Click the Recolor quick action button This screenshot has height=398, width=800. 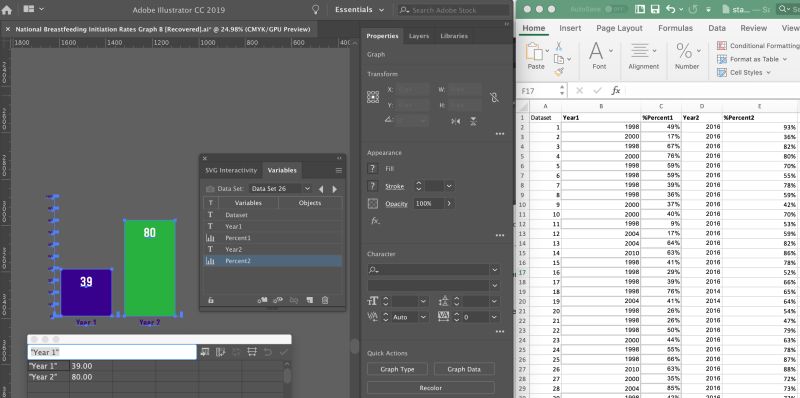(x=431, y=388)
